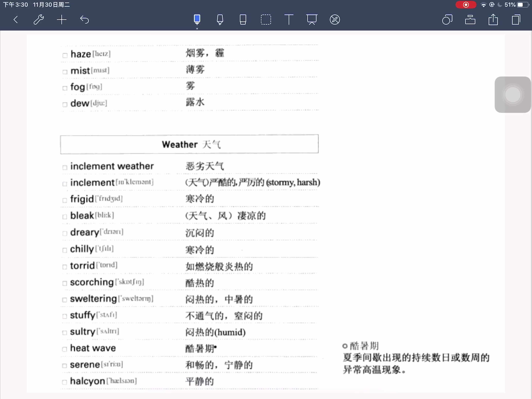Check the box beside mist

(65, 72)
